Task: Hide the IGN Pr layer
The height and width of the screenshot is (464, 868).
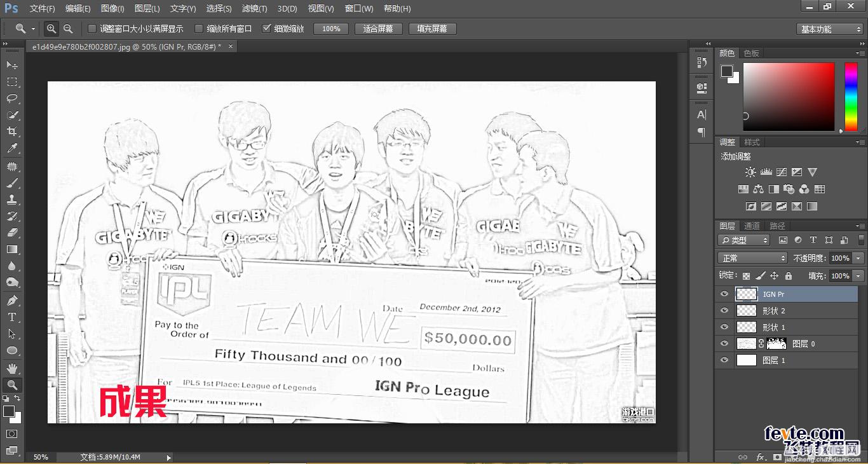Action: [x=724, y=294]
